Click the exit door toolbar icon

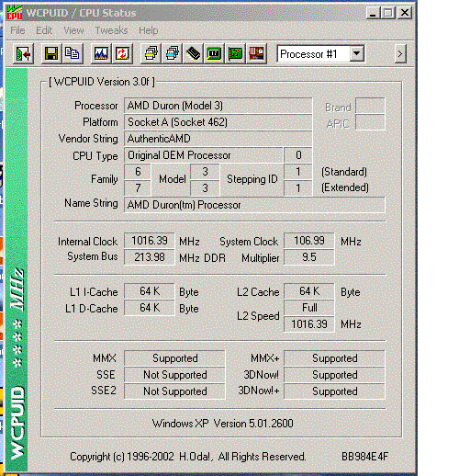(x=24, y=54)
